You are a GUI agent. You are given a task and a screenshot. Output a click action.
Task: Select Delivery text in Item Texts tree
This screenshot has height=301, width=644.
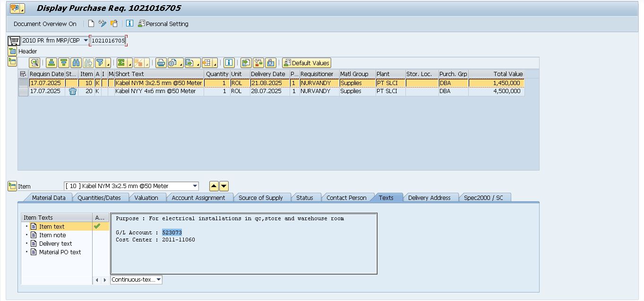pos(55,244)
